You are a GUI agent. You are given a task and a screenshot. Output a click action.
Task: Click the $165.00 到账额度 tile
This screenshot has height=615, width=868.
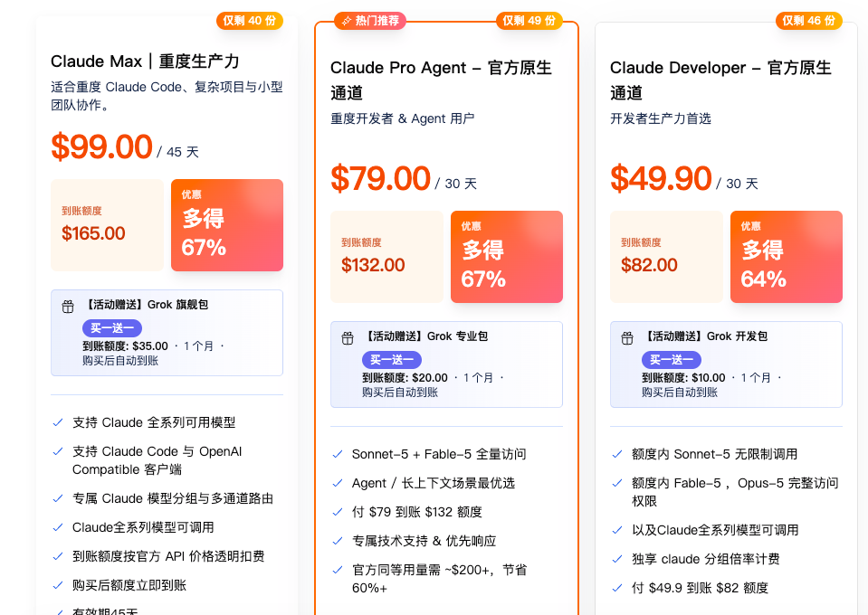(x=108, y=225)
